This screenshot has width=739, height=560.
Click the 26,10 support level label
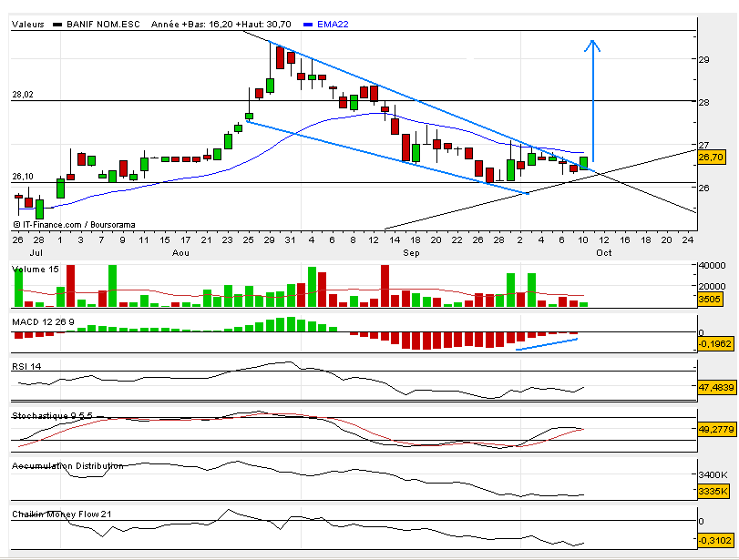tap(23, 176)
